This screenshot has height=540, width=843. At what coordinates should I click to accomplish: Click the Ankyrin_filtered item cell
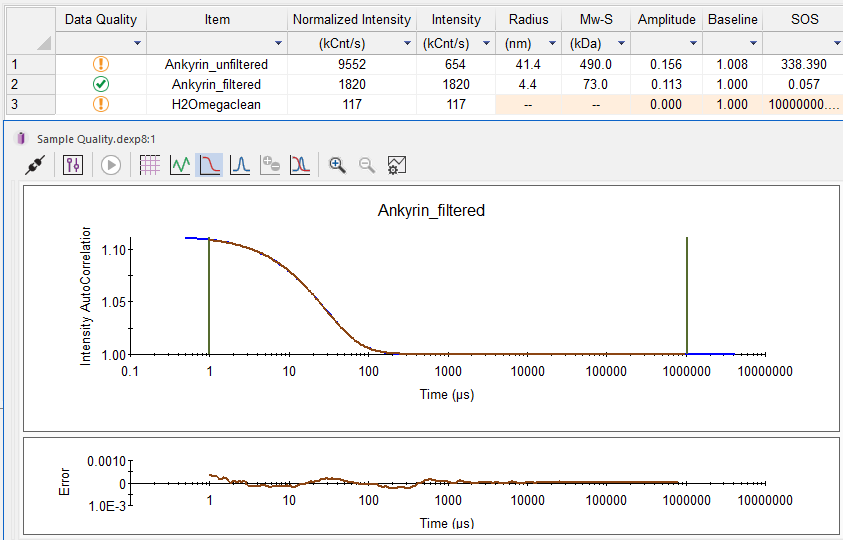pos(216,84)
